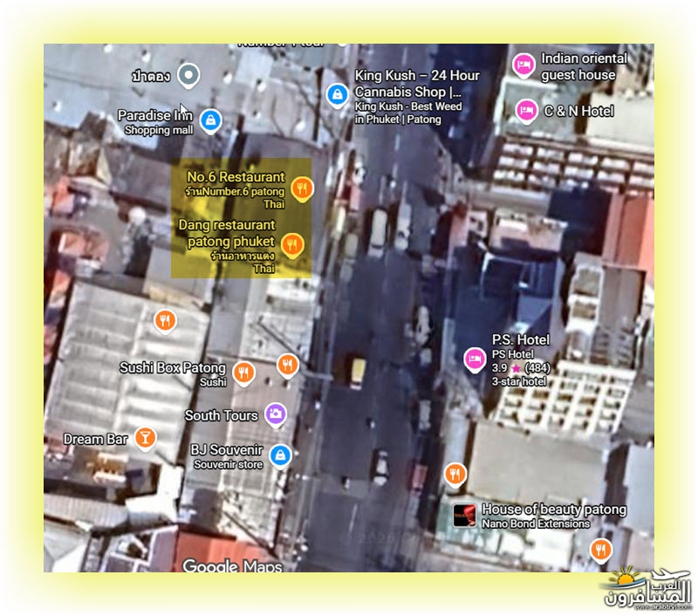
Task: Select the South Tours purple camera pin
Action: 275,414
